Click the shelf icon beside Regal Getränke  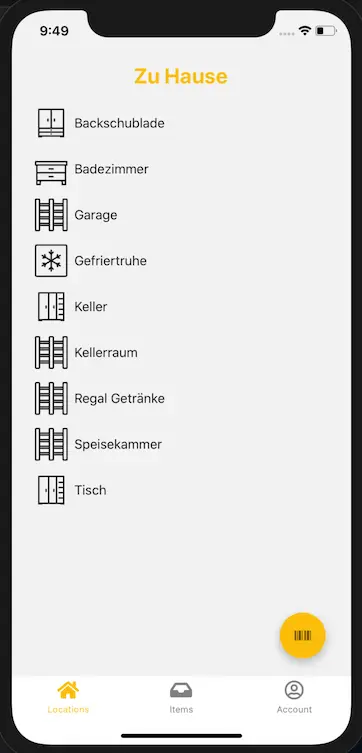51,398
